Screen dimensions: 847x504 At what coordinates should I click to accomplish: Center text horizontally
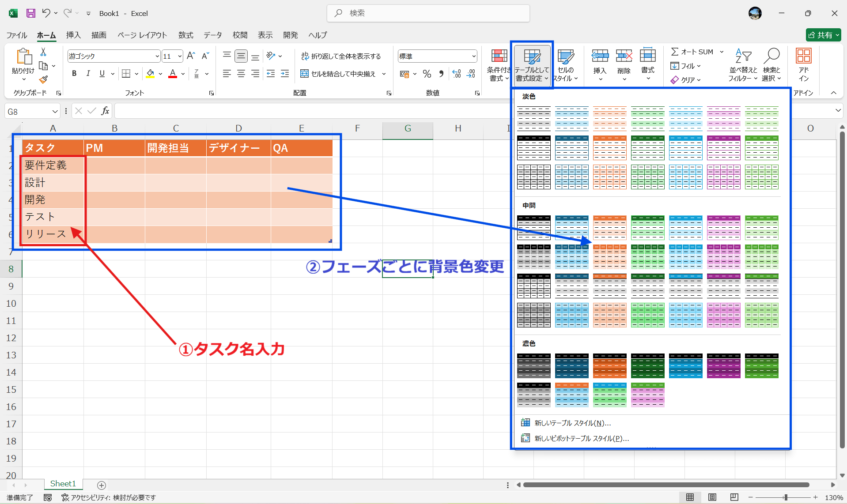coord(241,74)
